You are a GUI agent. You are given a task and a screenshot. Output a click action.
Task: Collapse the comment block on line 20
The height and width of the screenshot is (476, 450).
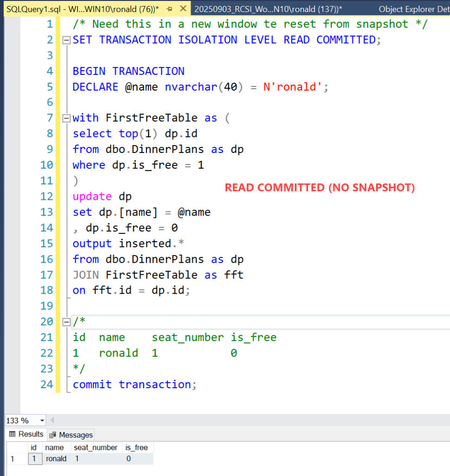66,322
